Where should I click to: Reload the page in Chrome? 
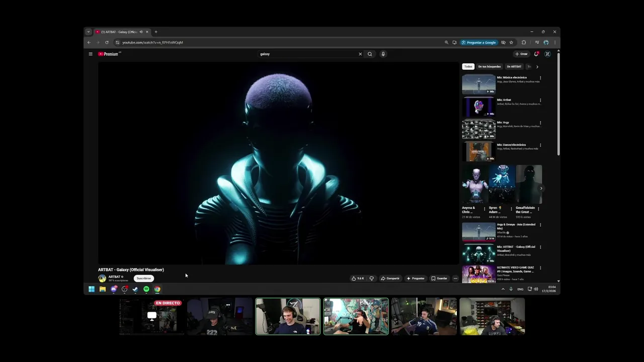tap(107, 42)
